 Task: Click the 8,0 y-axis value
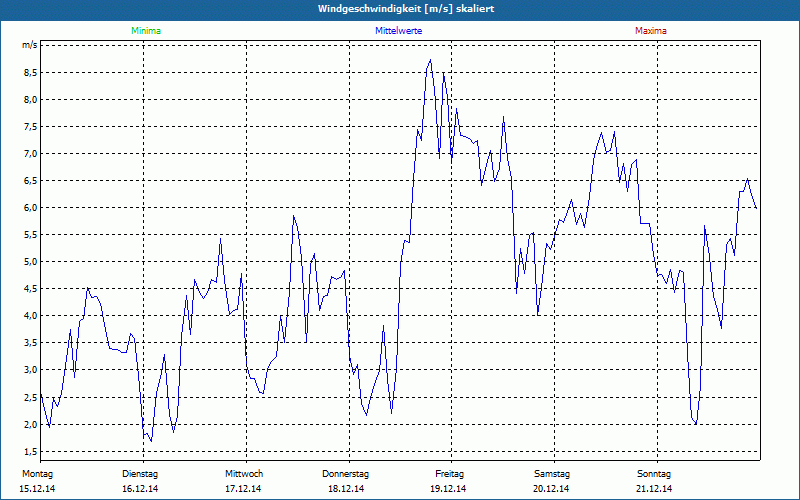click(x=31, y=99)
